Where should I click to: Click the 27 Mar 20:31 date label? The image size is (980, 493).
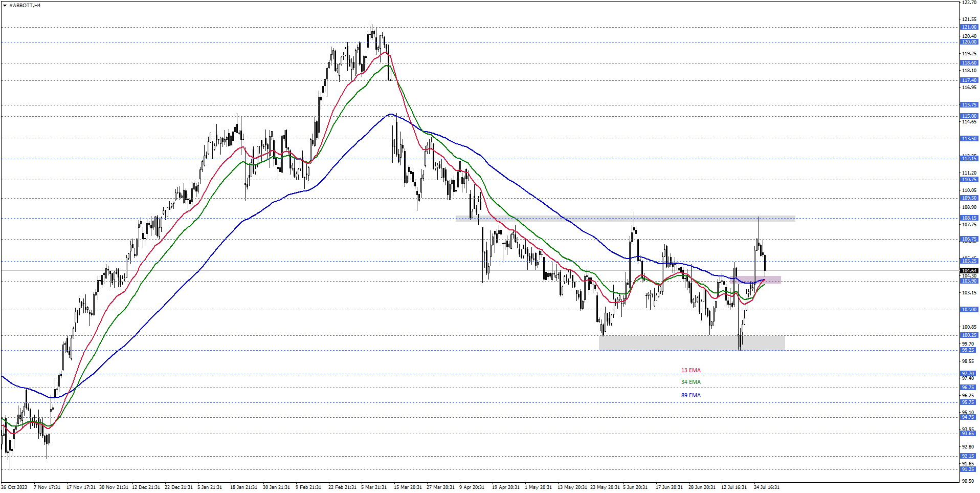440,487
